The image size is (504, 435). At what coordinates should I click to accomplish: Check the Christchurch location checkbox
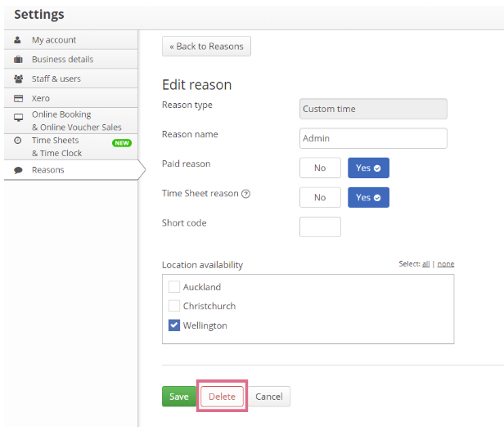(174, 306)
